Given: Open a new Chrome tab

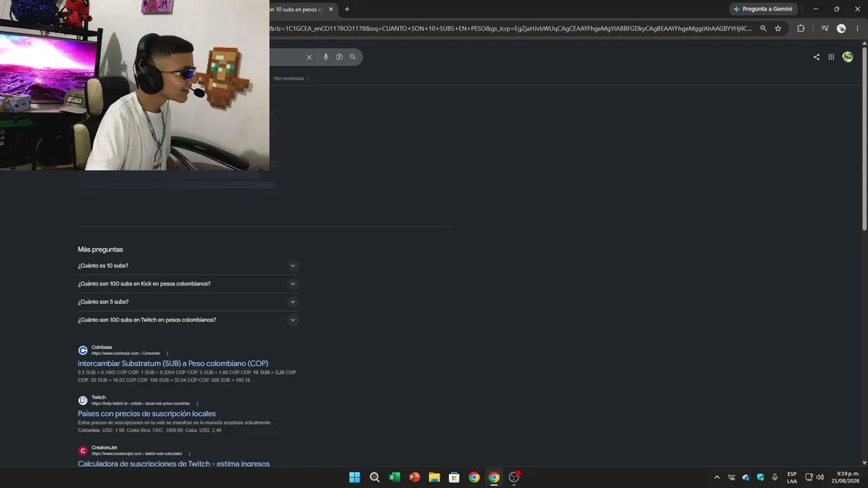Looking at the screenshot, I should pyautogui.click(x=347, y=9).
